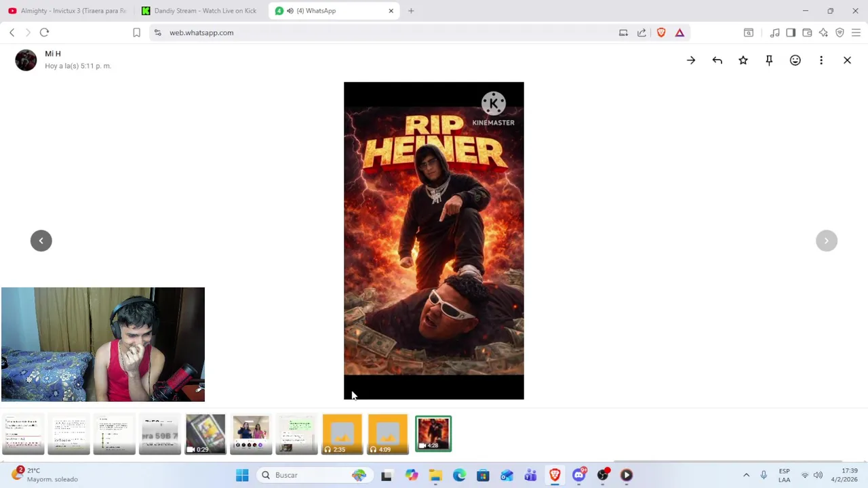Screen dimensions: 868x488
Task: Toggle the browser sidebar panel
Action: tap(791, 33)
